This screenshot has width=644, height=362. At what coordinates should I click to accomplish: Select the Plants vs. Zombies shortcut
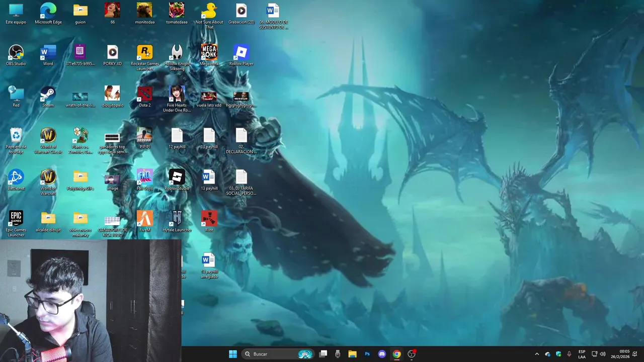(x=80, y=141)
